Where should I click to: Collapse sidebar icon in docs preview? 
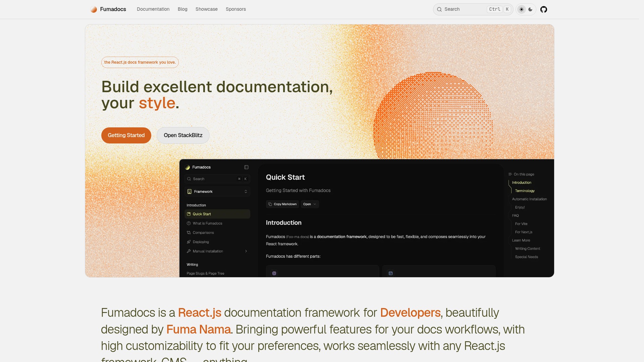tap(246, 167)
